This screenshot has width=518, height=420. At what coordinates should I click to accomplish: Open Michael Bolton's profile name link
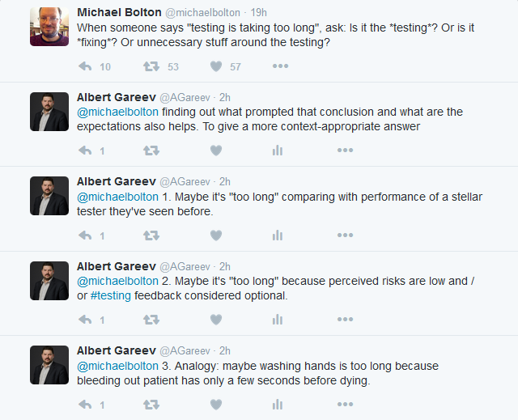click(121, 13)
